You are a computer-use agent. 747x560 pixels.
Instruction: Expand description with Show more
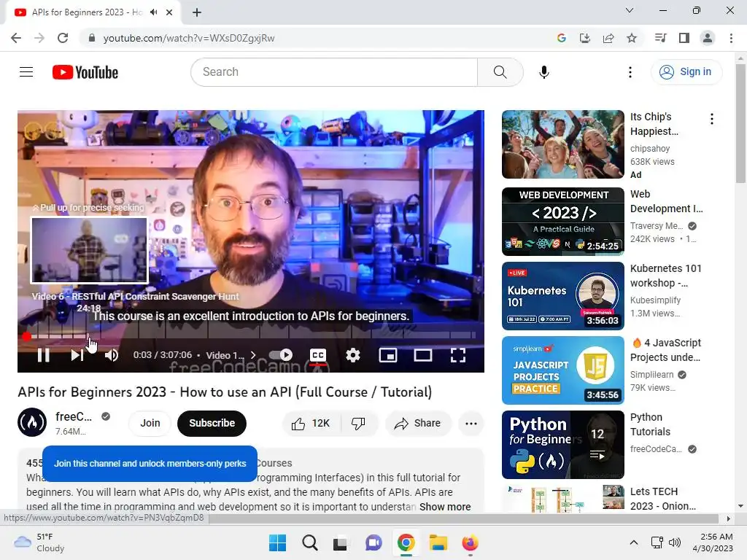point(444,507)
